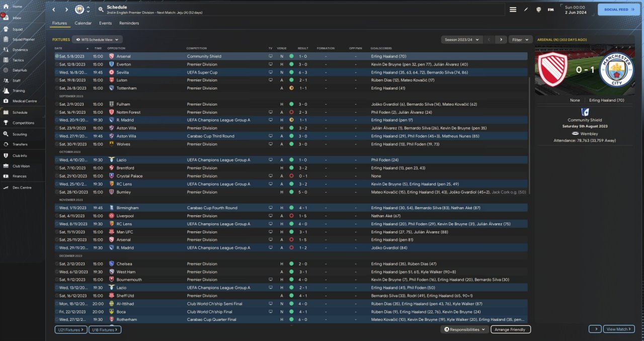Viewport: 644px width, 341px height.
Task: Click the hamburger menu icon in top bar
Action: coord(513,10)
